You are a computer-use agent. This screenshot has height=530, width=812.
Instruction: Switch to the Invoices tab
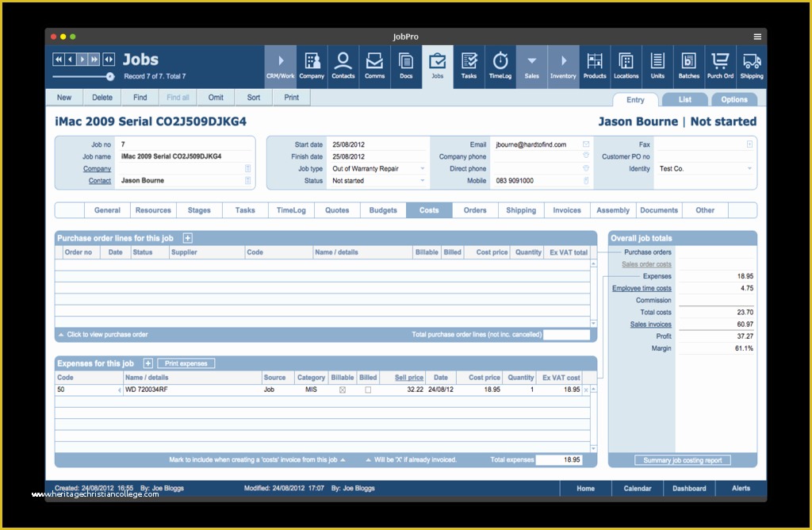[567, 209]
